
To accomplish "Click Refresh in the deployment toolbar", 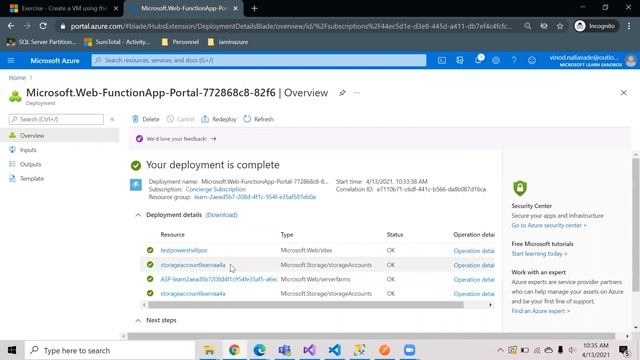I will click(x=258, y=119).
